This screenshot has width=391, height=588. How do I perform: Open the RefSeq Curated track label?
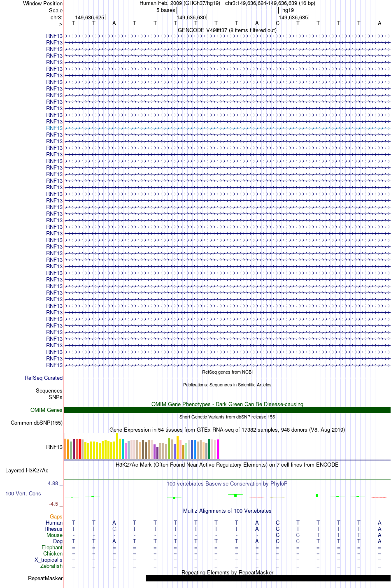point(44,378)
